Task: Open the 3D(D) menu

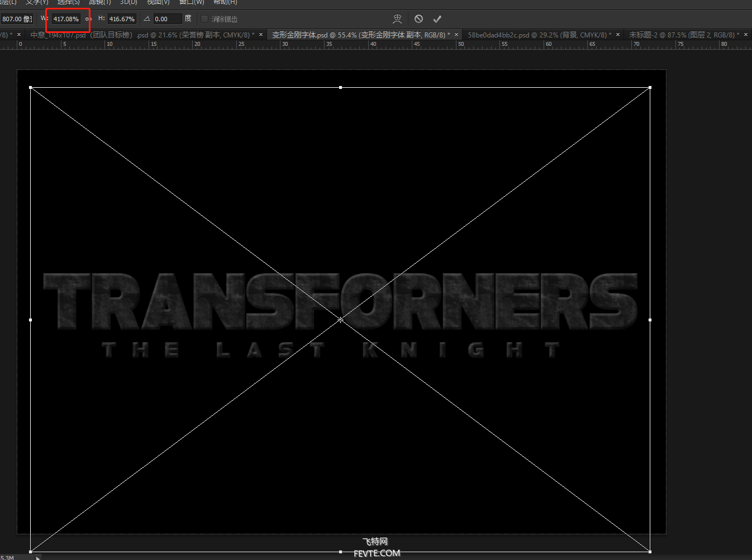Action: (x=128, y=2)
